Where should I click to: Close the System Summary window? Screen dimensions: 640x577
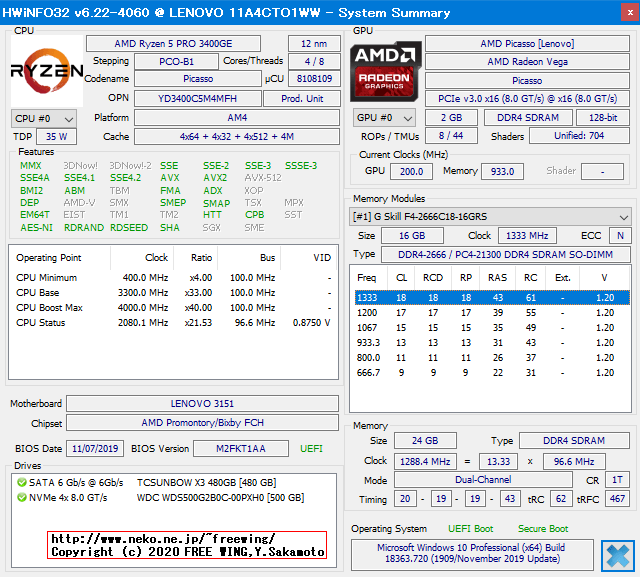coord(630,13)
